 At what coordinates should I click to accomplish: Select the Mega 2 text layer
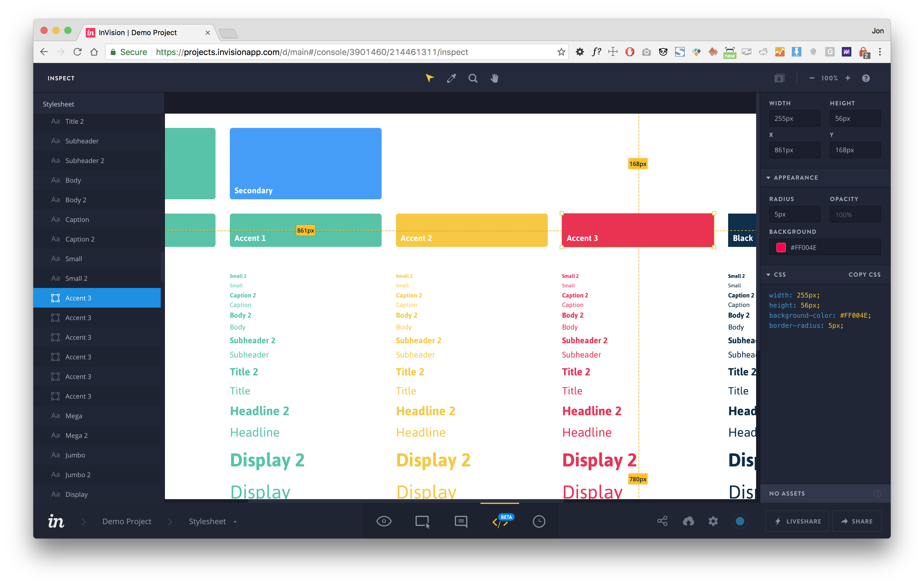click(77, 436)
